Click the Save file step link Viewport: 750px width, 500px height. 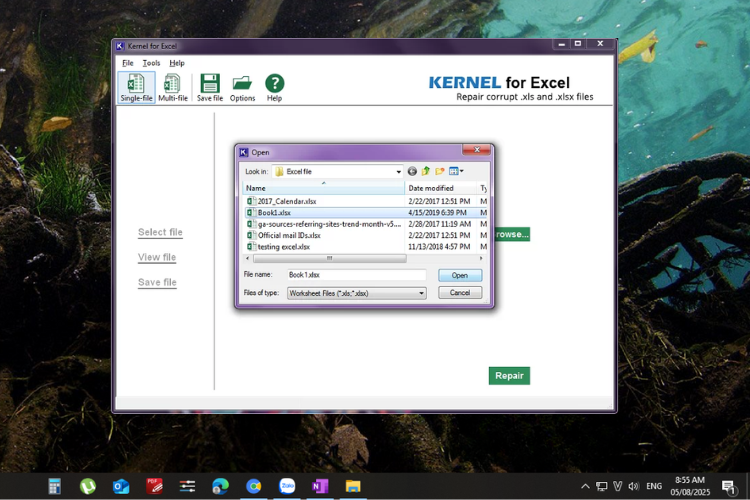(157, 282)
